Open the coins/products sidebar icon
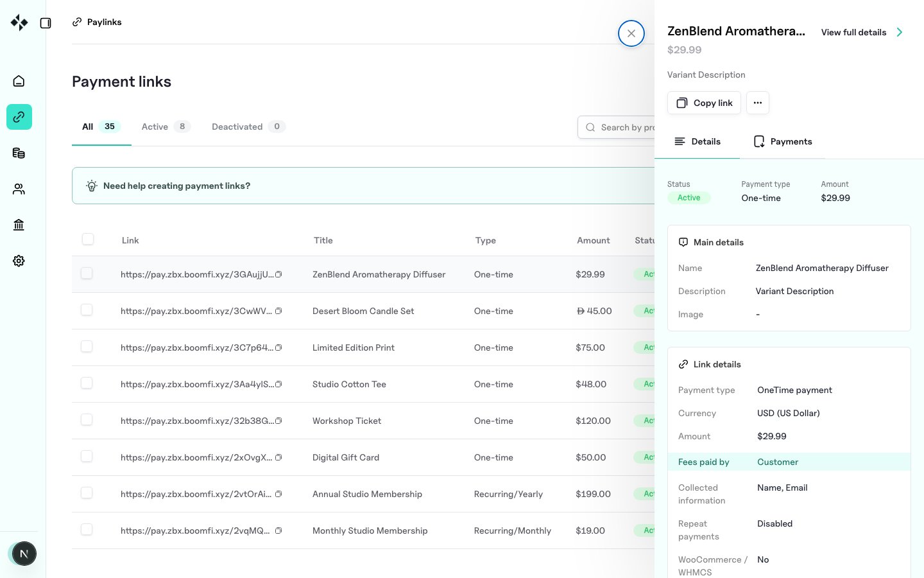This screenshot has height=578, width=924. [19, 153]
